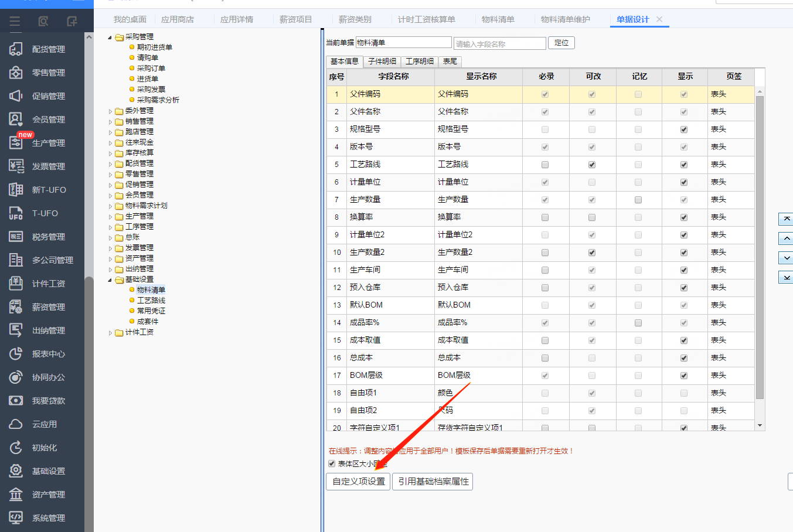Click the field table vertical scrollbar
Screen dimensions: 793x532
[760, 247]
